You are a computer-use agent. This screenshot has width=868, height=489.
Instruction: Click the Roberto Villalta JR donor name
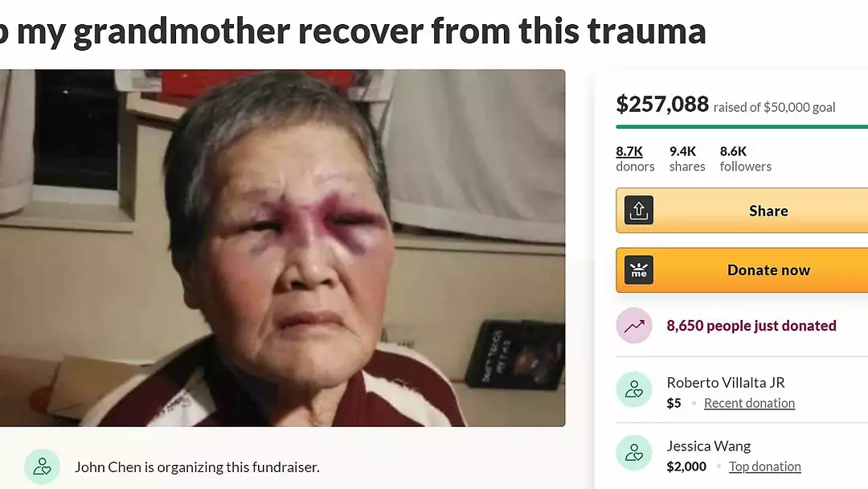[726, 383]
